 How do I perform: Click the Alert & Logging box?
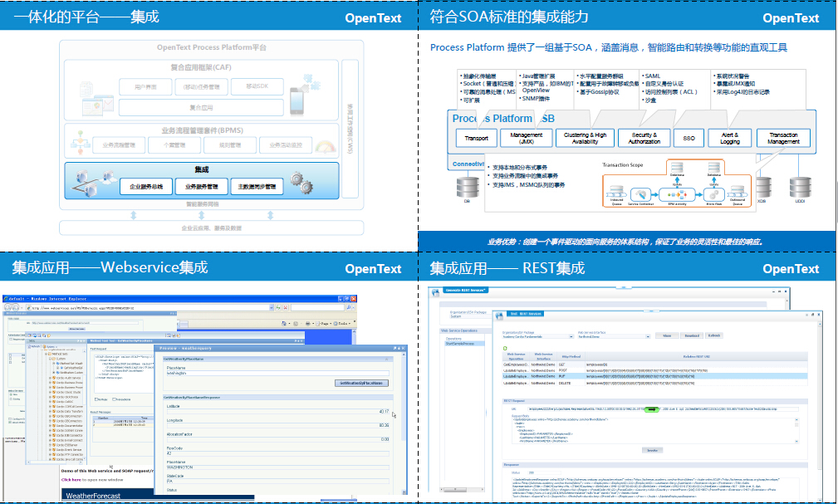coord(730,138)
